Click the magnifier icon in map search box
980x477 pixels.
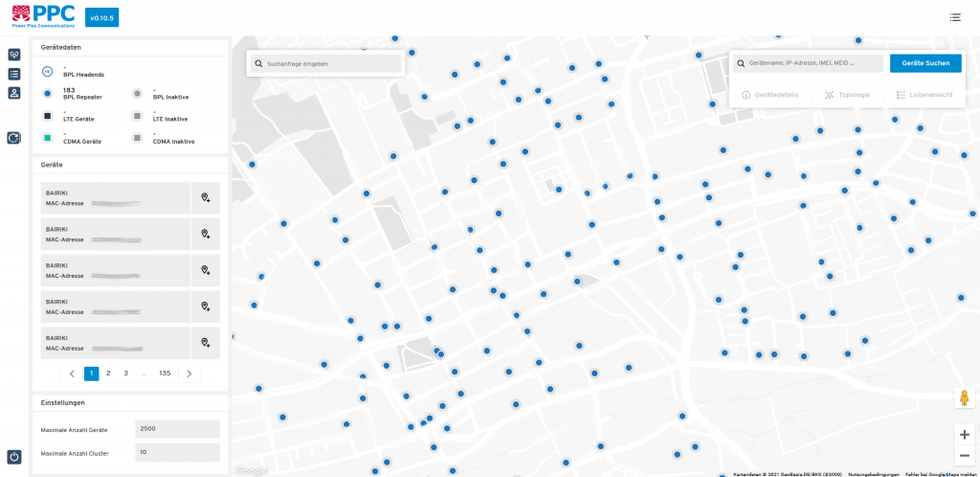(x=258, y=64)
